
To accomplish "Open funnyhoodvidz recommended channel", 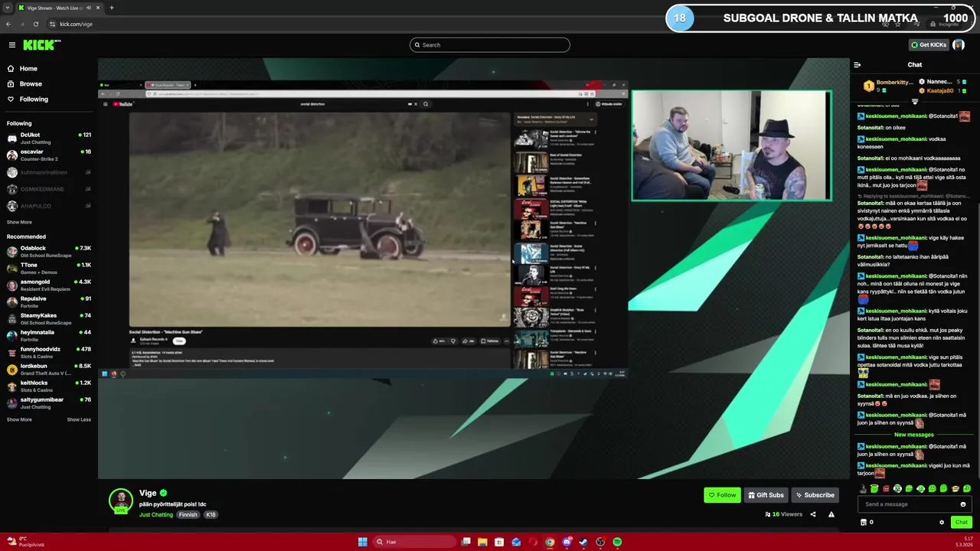I will pyautogui.click(x=49, y=353).
